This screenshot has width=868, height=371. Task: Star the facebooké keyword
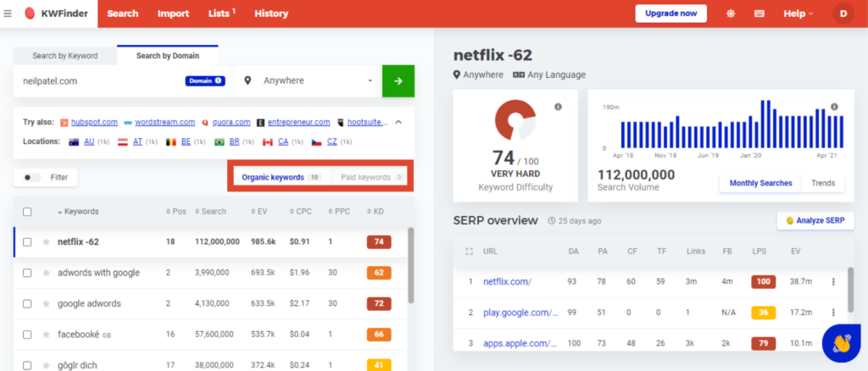[x=46, y=335]
